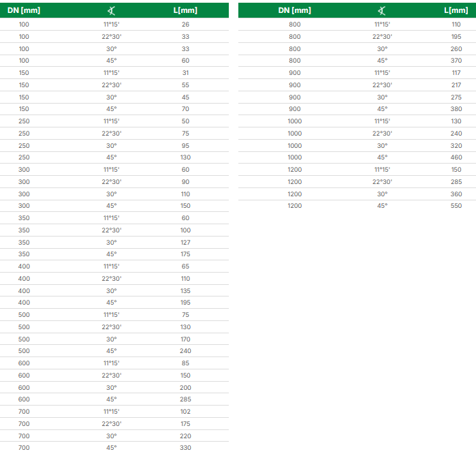The width and height of the screenshot is (476, 456).
Task: Click length value 31 in DN 150 row
Action: [x=185, y=73]
